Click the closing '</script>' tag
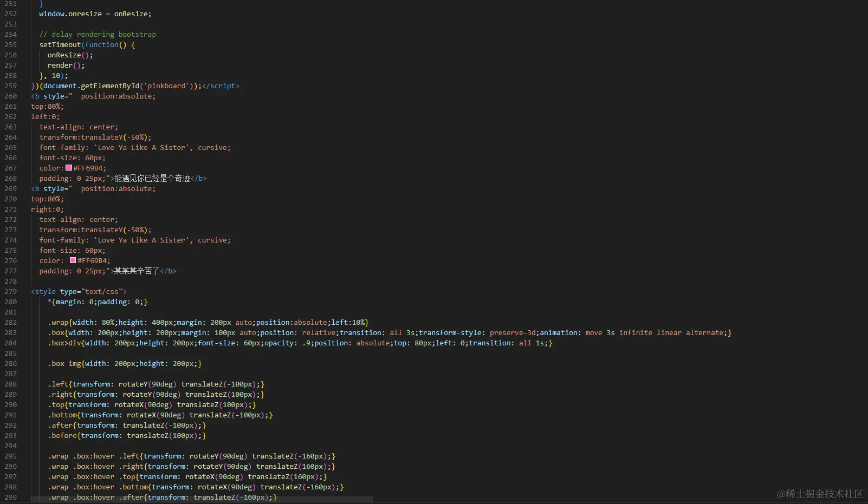Screen dimensions: 868x504 tap(221, 86)
